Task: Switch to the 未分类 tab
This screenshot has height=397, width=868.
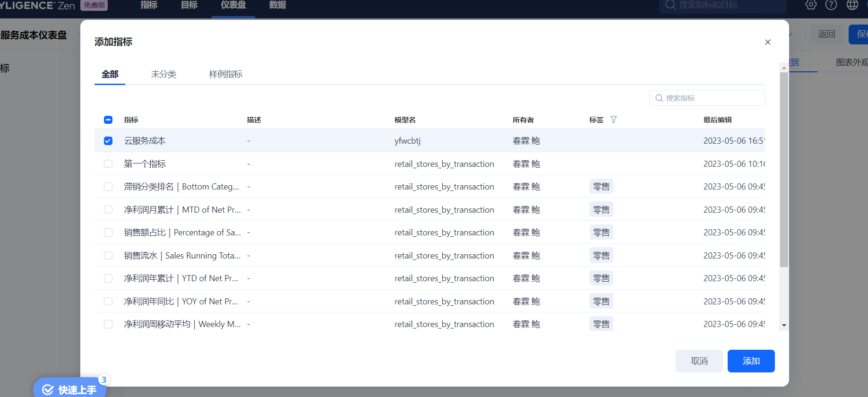Action: coord(163,74)
